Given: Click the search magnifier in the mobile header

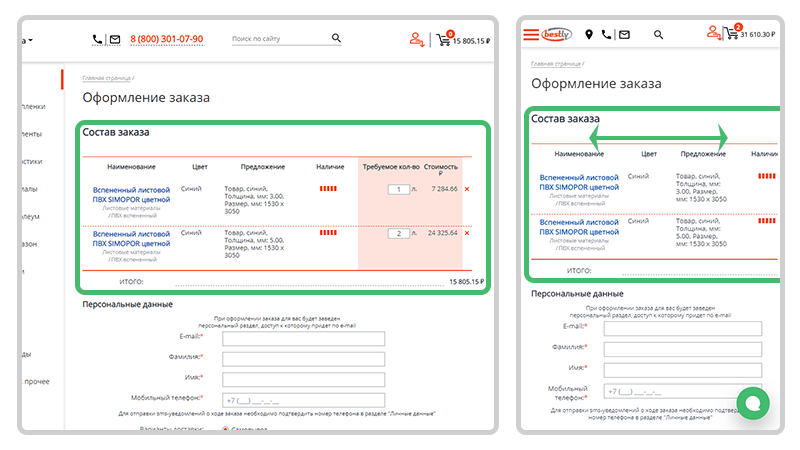Looking at the screenshot, I should (658, 35).
